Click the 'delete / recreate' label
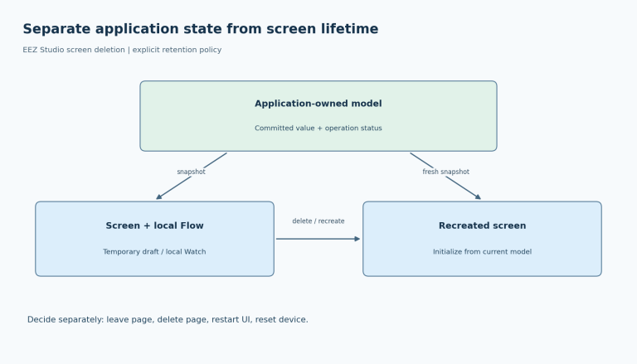Image resolution: width=637 pixels, height=364 pixels. (318, 221)
